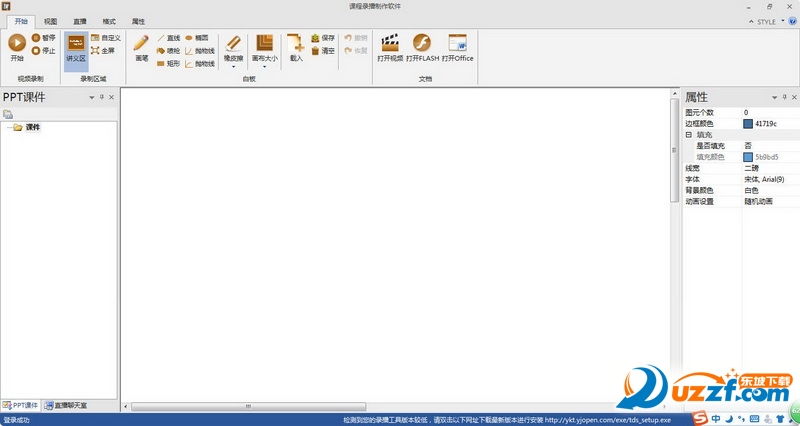
Task: Select the 画笔 pencil tool
Action: pos(141,48)
